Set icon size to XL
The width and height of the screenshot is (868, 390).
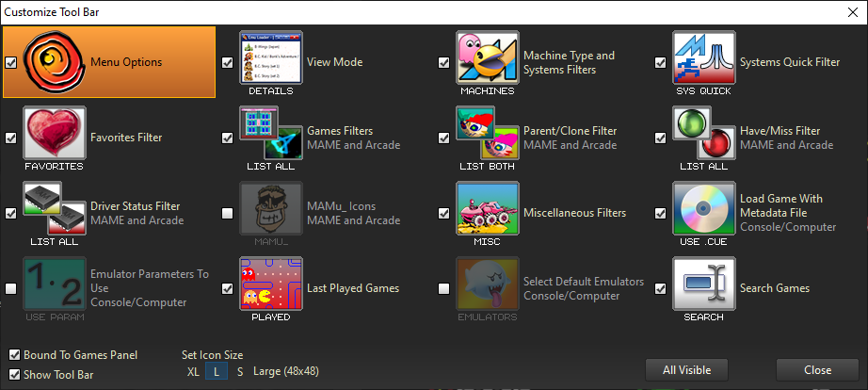coord(193,372)
